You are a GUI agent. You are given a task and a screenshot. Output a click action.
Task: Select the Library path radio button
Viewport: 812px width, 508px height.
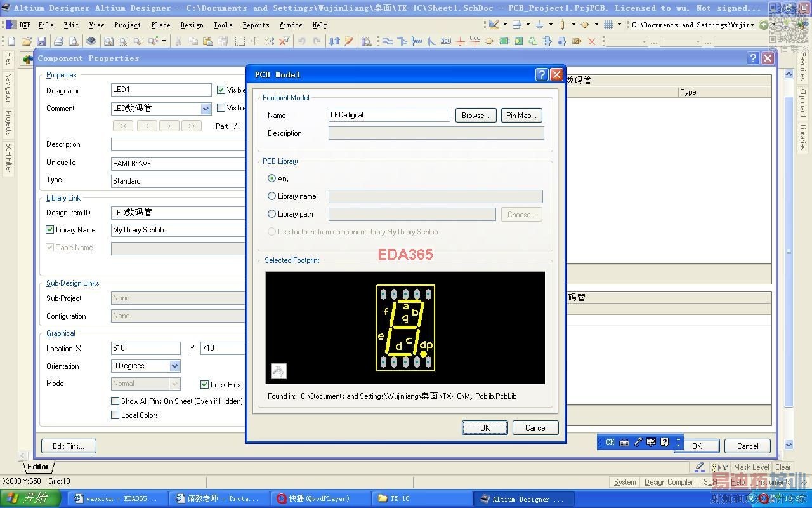coord(272,214)
